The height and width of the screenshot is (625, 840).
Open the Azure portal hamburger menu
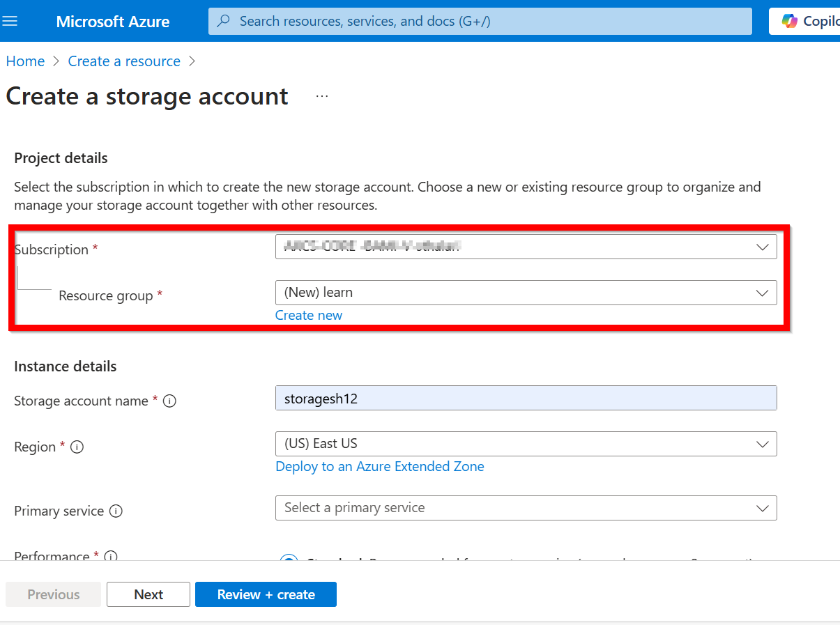pos(10,20)
